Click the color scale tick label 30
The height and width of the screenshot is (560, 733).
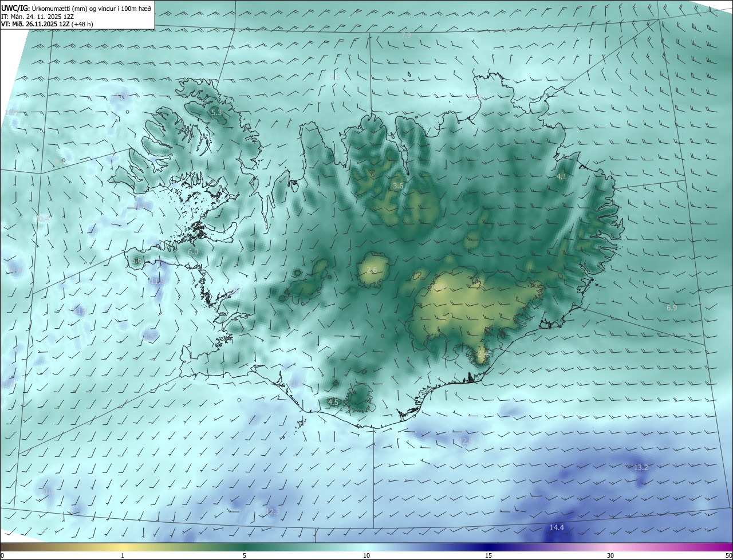610,556
